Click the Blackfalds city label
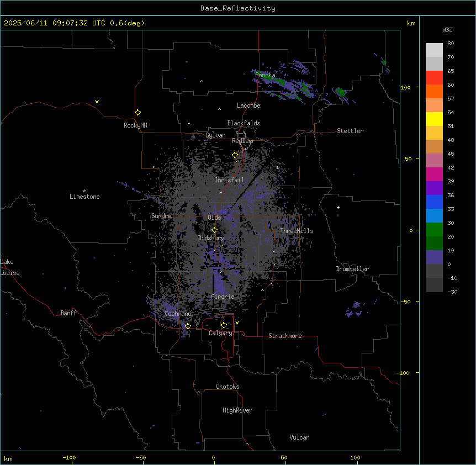 point(244,123)
